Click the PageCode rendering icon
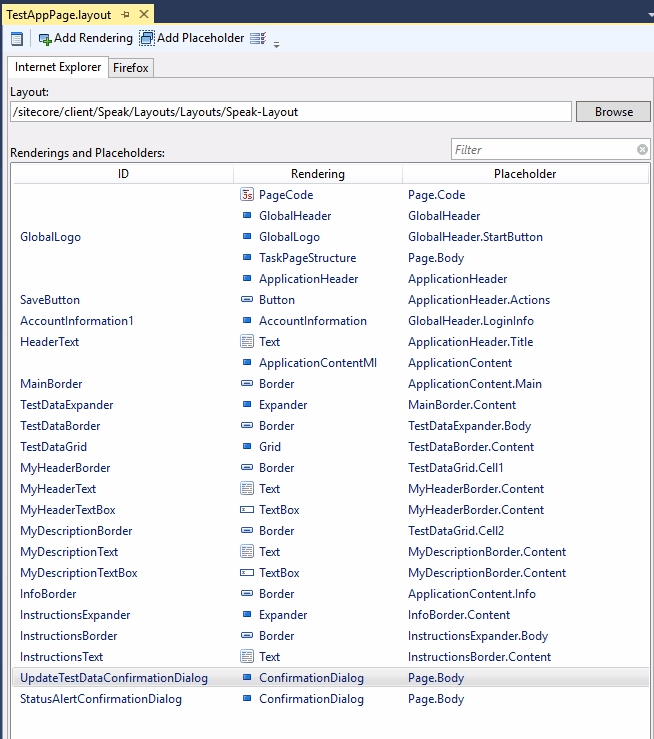This screenshot has height=739, width=654. point(247,194)
